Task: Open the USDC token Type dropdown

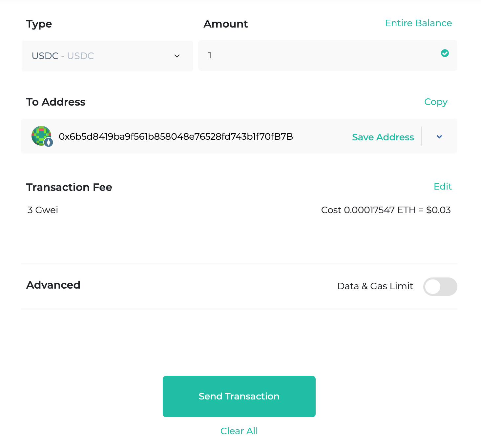Action: click(107, 56)
